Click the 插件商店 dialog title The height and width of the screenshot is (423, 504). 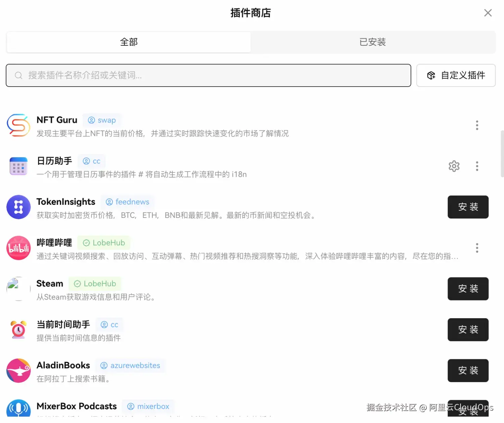251,13
